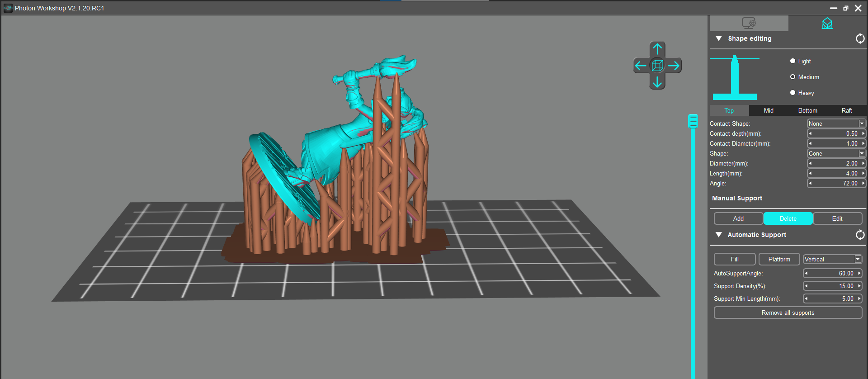Switch to the Mid support tab

pos(769,110)
